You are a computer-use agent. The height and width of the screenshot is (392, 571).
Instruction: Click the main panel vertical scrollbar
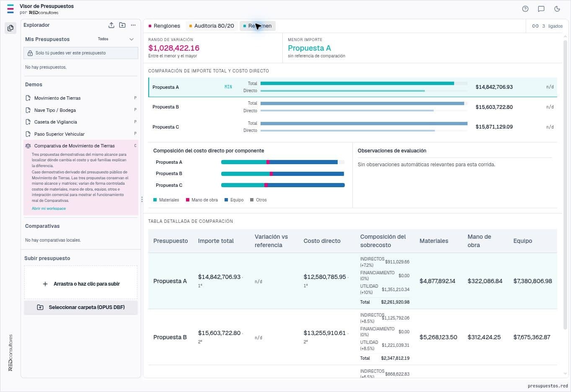click(x=565, y=184)
